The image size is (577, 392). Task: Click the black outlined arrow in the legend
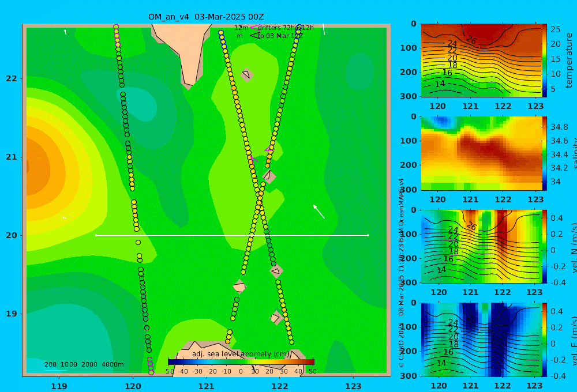tap(254, 36)
